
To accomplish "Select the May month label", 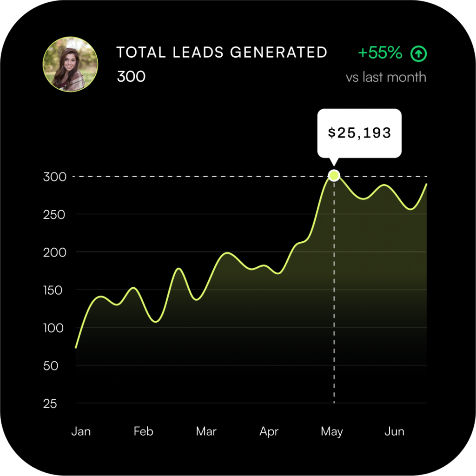I will (331, 431).
